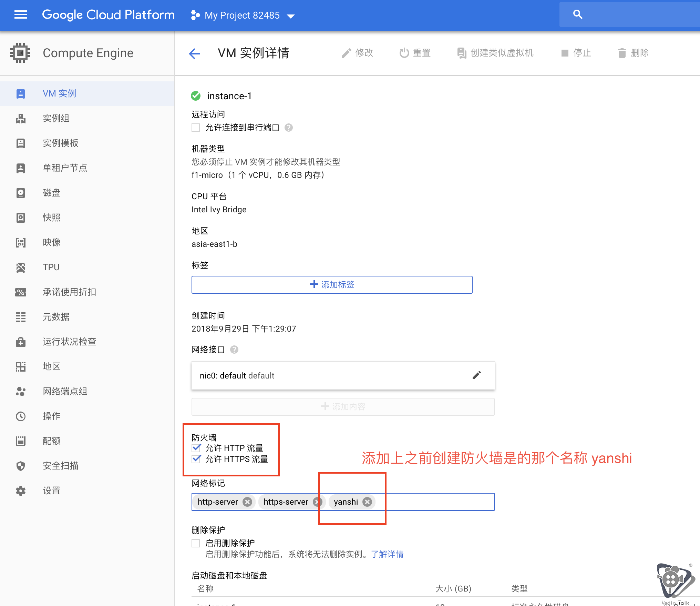The image size is (700, 606).
Task: Click the 映像 sidebar icon
Action: point(21,242)
